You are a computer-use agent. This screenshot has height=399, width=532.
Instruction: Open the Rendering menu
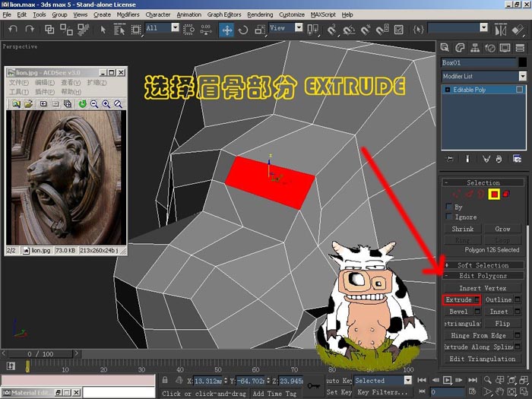[260, 14]
